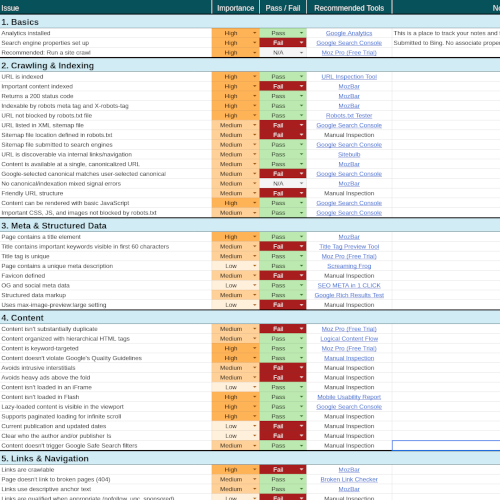The width and height of the screenshot is (500, 500).
Task: Open Pass/Fail dropdown for No canonical/indexation mixed signal errors
Action: [x=301, y=183]
